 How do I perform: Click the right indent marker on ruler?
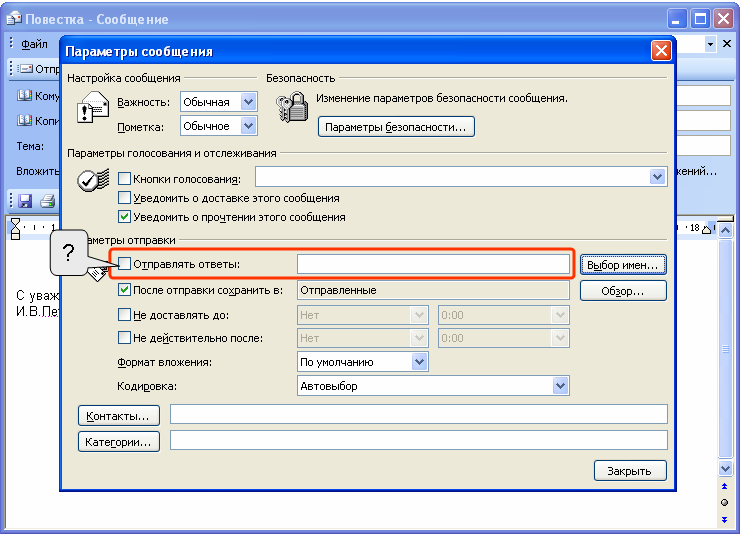pos(707,229)
